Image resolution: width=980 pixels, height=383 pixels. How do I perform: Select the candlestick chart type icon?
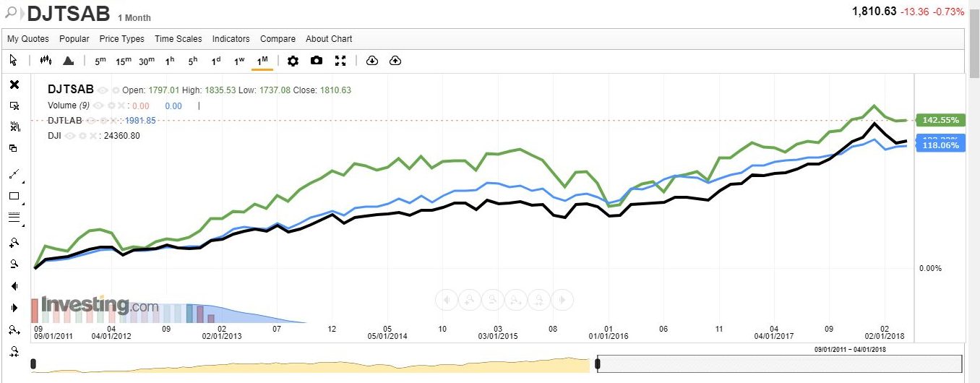tap(46, 61)
